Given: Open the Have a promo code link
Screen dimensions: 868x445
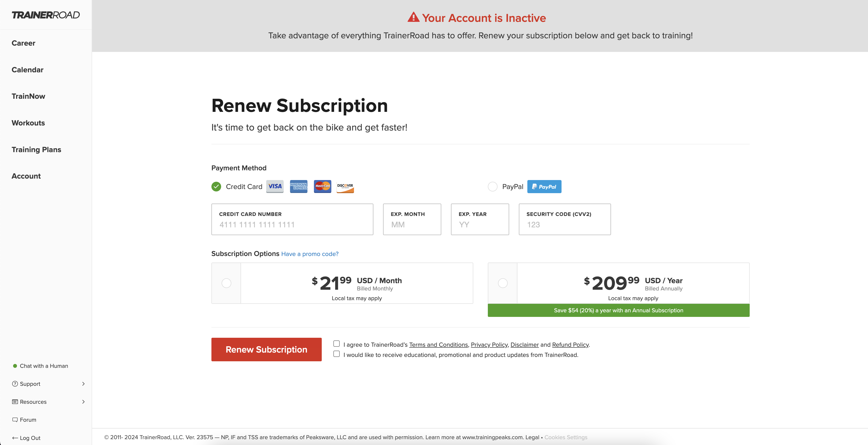Looking at the screenshot, I should coord(310,254).
